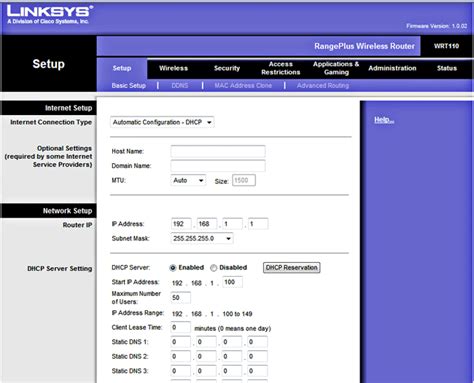Click the Domain Name input field
Viewport: 474px width, 383px height.
click(x=218, y=166)
